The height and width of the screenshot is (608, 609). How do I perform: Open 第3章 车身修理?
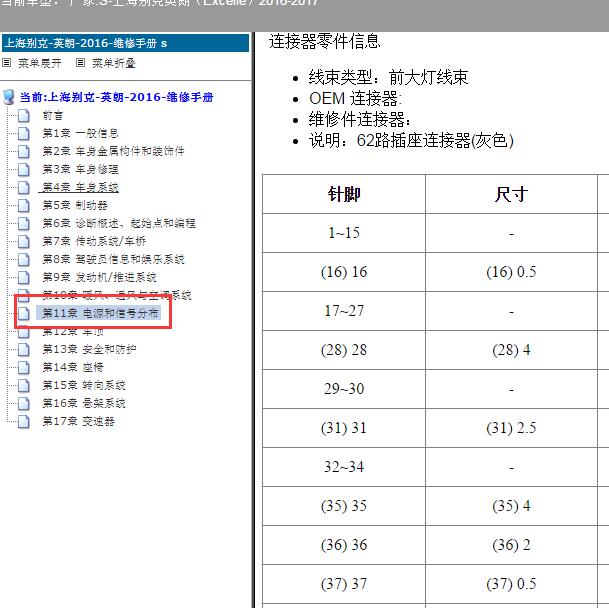point(80,169)
